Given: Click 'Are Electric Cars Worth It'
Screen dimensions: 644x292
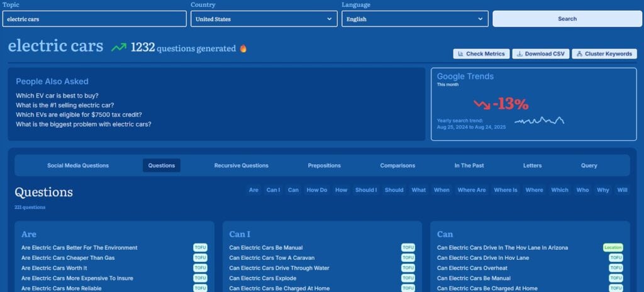Looking at the screenshot, I should click(54, 267).
